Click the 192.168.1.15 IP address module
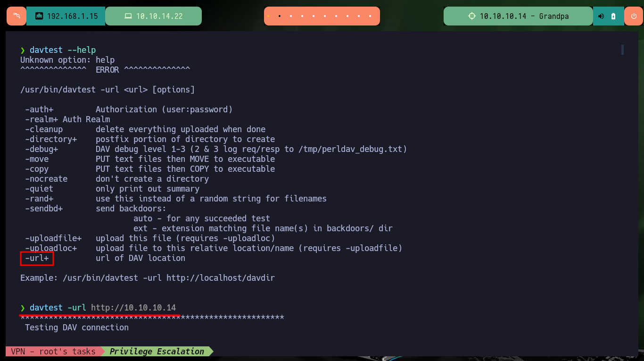This screenshot has height=361, width=644. click(66, 16)
